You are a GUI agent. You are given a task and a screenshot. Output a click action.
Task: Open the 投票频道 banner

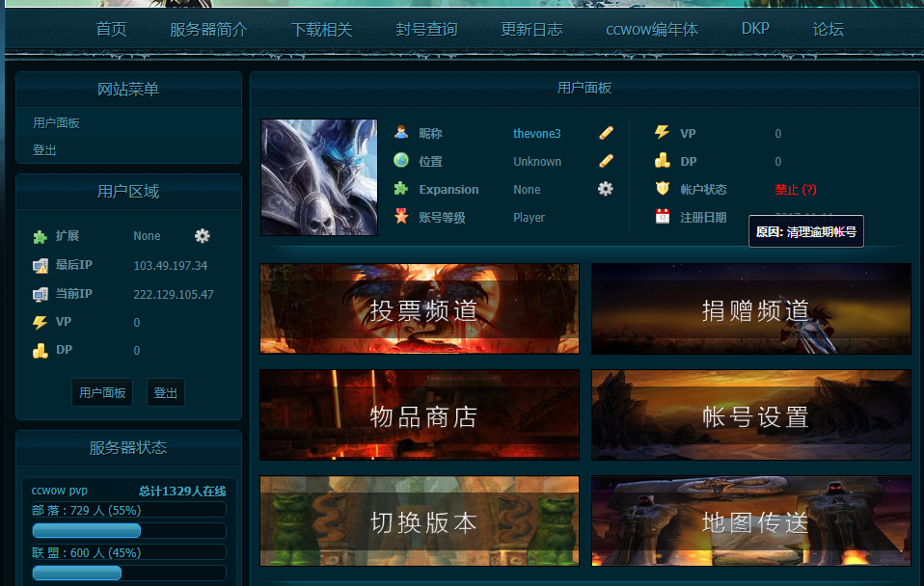point(419,308)
